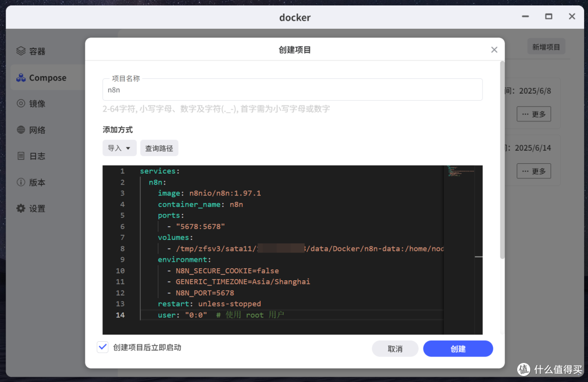Open the 镜像 images icon
Screen dimensions: 588x382
point(21,103)
